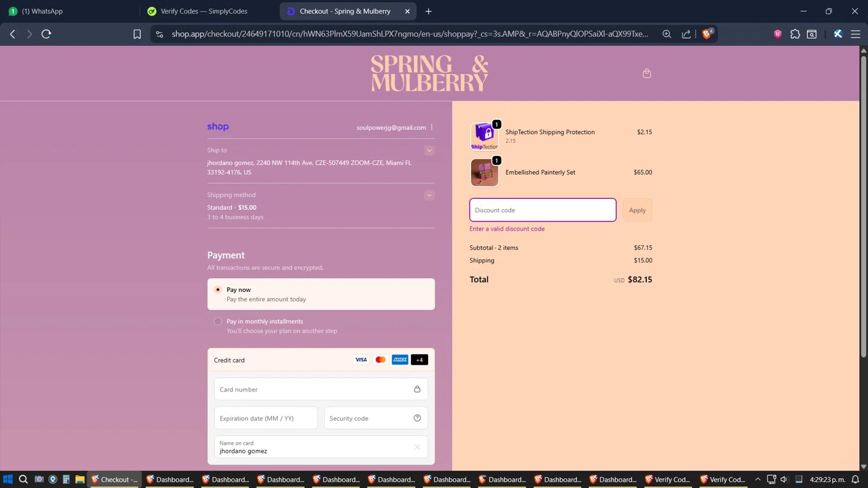Reload the checkout page
This screenshot has width=868, height=488.
point(46,34)
